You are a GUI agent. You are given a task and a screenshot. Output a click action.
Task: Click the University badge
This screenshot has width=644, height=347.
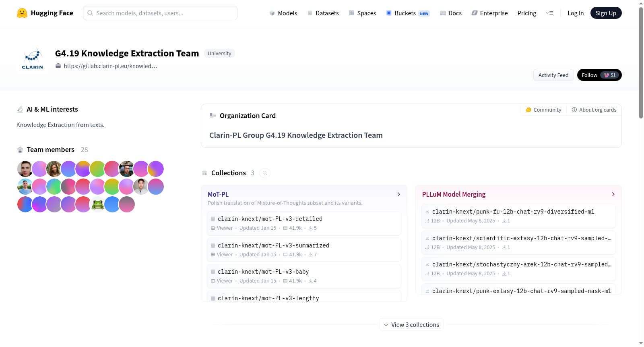tap(219, 53)
